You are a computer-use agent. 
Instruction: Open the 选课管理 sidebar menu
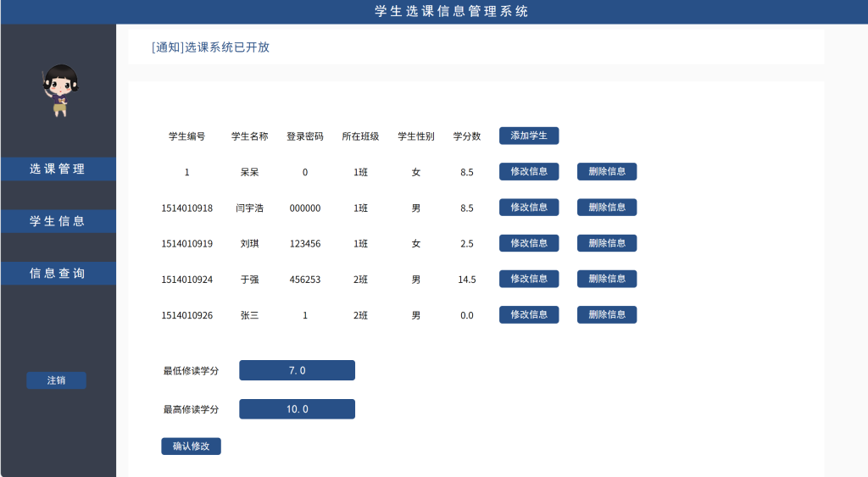tap(58, 169)
